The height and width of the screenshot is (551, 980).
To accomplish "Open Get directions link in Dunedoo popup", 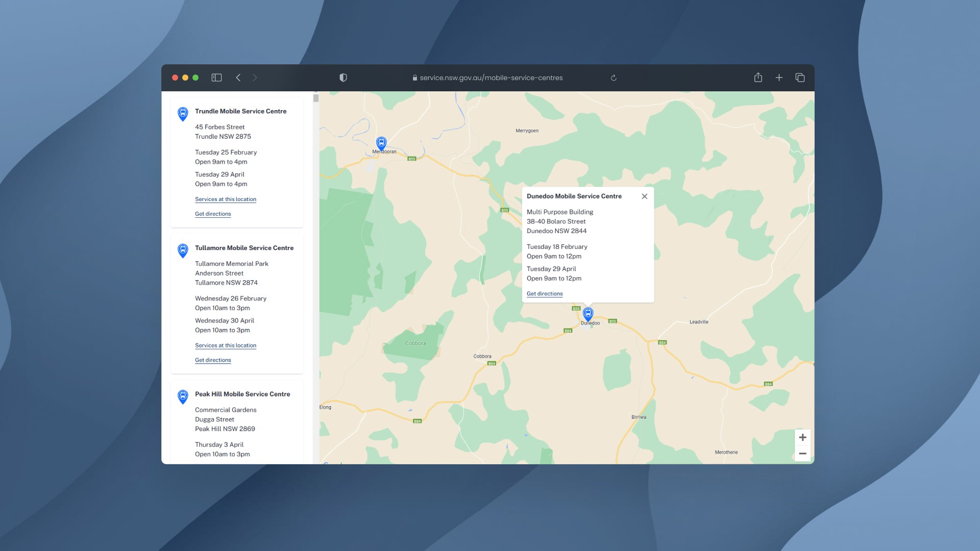I will tap(545, 294).
